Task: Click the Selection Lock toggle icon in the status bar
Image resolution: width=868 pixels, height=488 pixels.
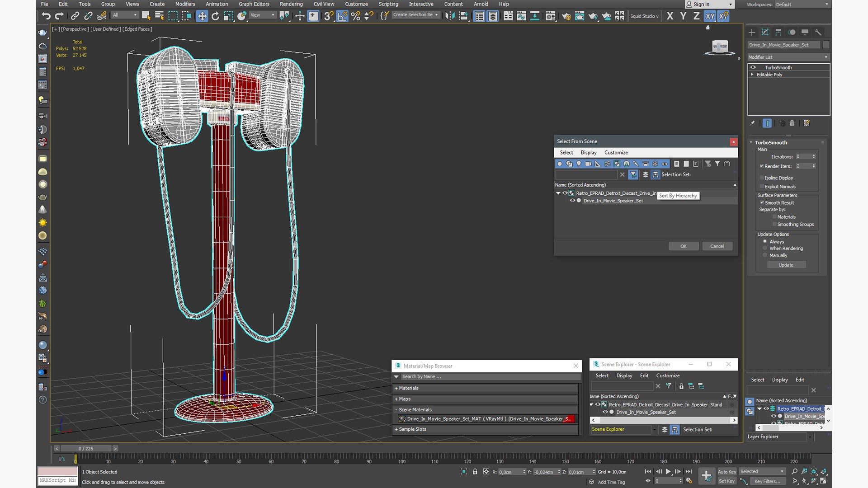Action: tap(475, 472)
